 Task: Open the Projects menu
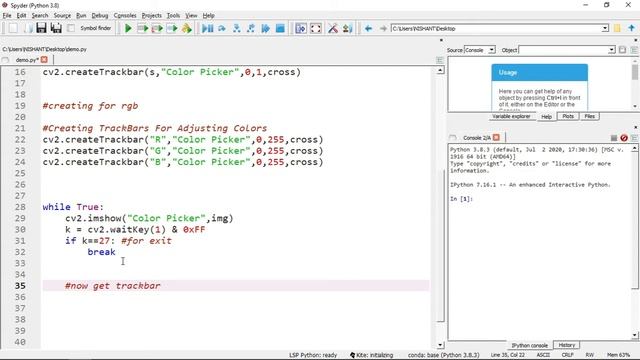151,16
